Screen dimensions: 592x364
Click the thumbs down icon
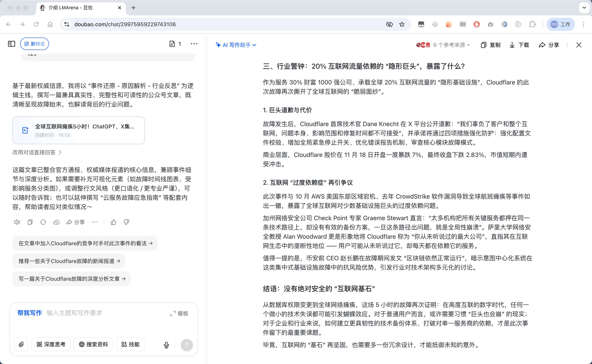point(126,222)
